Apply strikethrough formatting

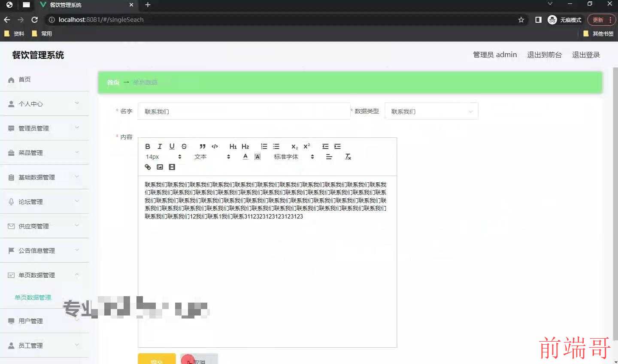(184, 146)
